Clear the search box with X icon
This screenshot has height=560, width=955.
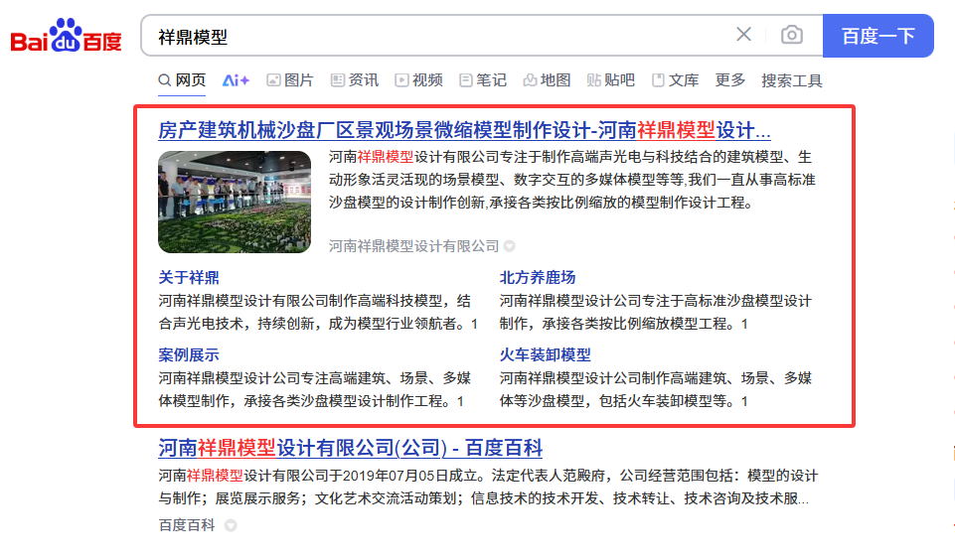click(x=743, y=35)
